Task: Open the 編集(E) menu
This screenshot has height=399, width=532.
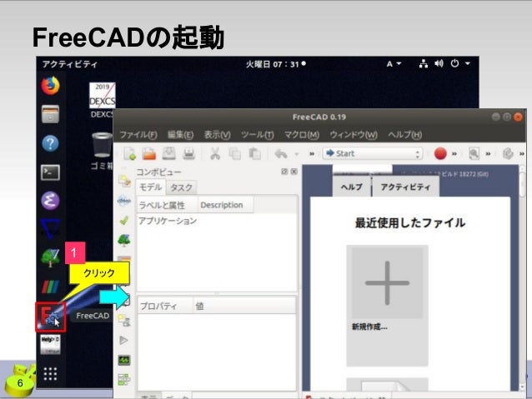Action: coord(180,135)
